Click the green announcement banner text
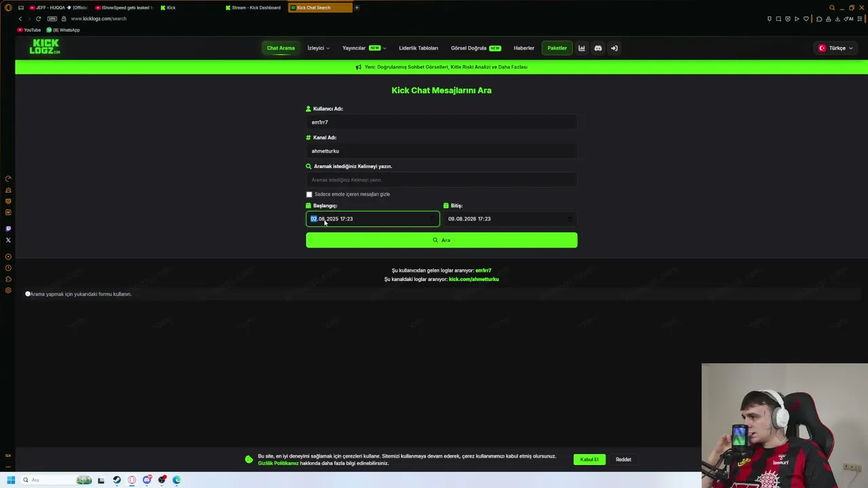The image size is (868, 488). pyautogui.click(x=446, y=67)
